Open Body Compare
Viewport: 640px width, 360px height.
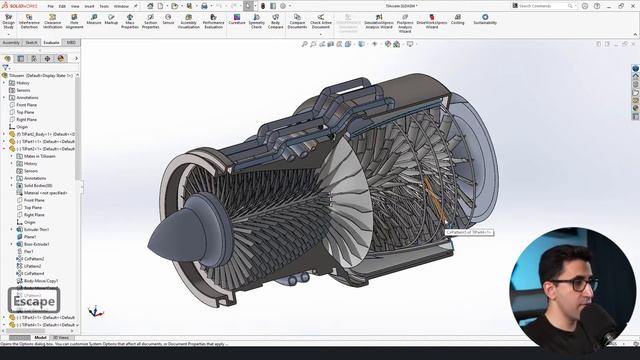276,21
